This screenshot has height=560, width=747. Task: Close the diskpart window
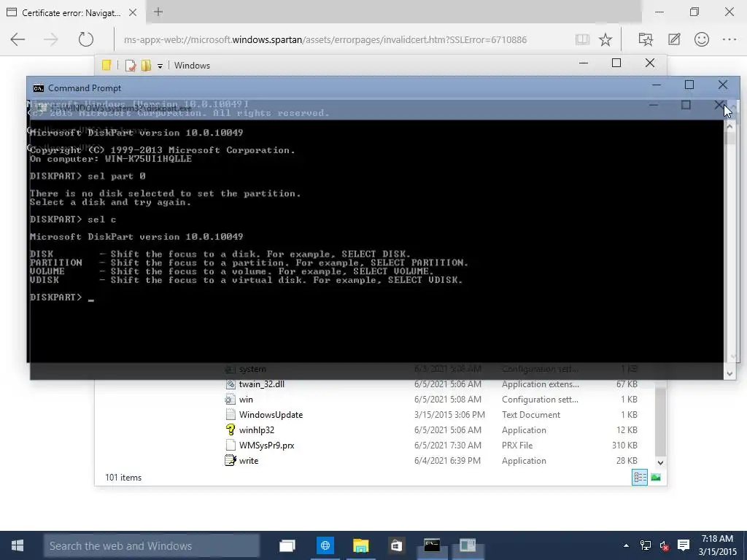click(719, 105)
